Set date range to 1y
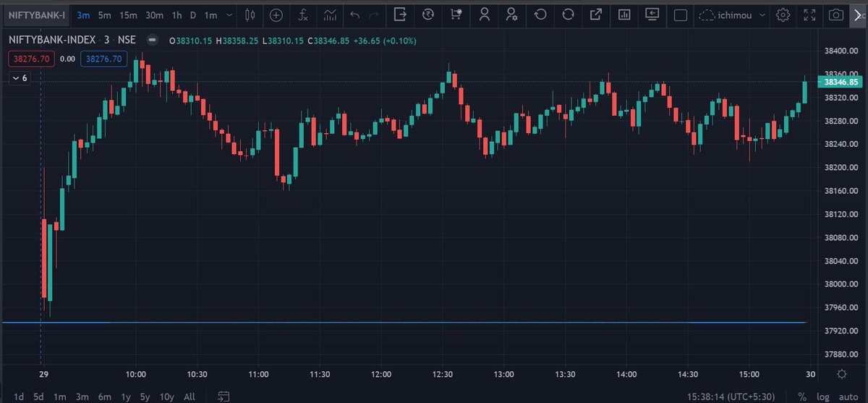The width and height of the screenshot is (868, 403). 126,396
